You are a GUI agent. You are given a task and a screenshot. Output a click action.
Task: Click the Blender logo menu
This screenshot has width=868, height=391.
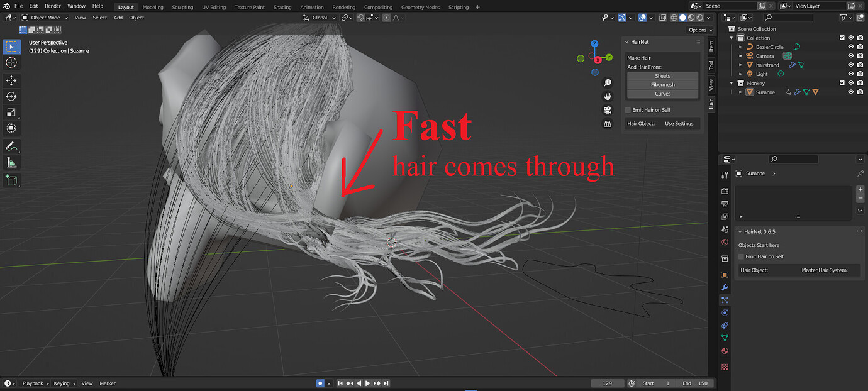coord(5,6)
